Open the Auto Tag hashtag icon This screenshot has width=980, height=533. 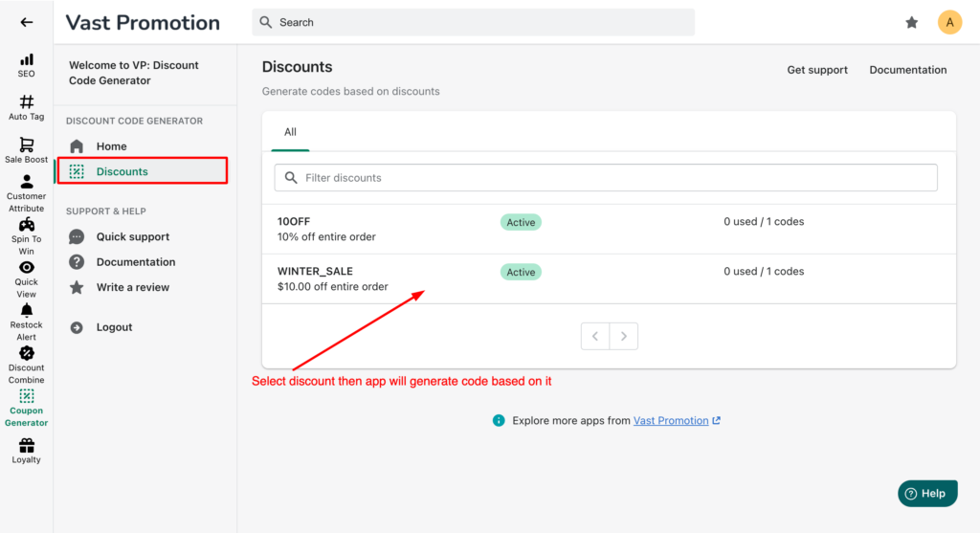point(26,101)
